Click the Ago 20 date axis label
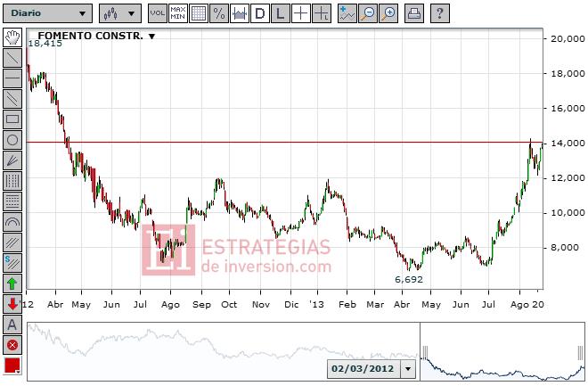 527,305
